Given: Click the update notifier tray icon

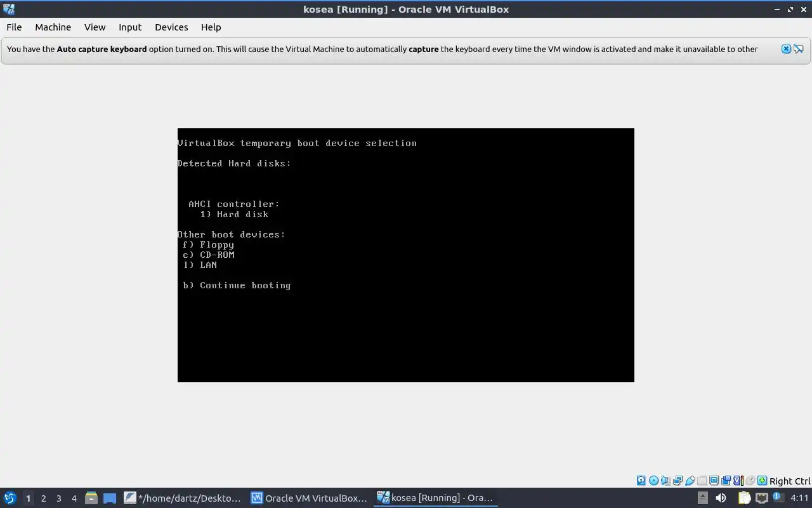Looking at the screenshot, I should (778, 498).
